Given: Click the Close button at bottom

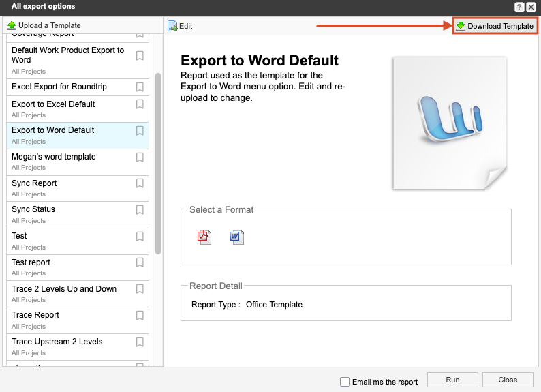Looking at the screenshot, I should [x=508, y=380].
